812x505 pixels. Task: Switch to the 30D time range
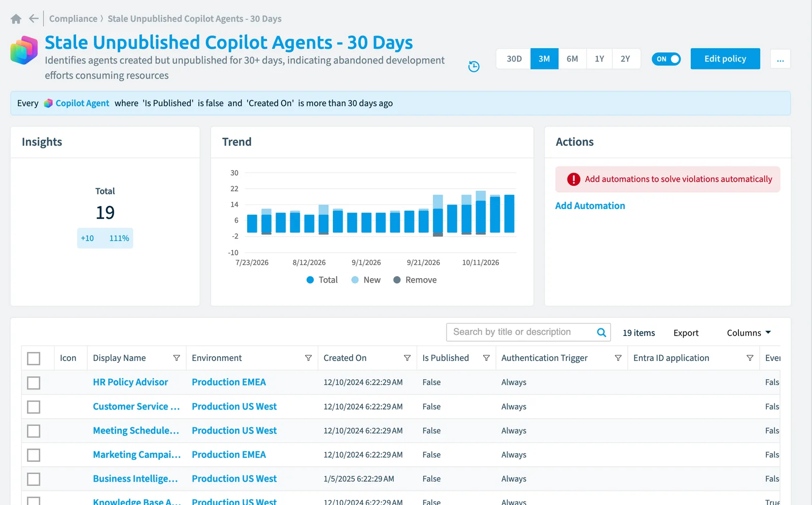pos(514,59)
